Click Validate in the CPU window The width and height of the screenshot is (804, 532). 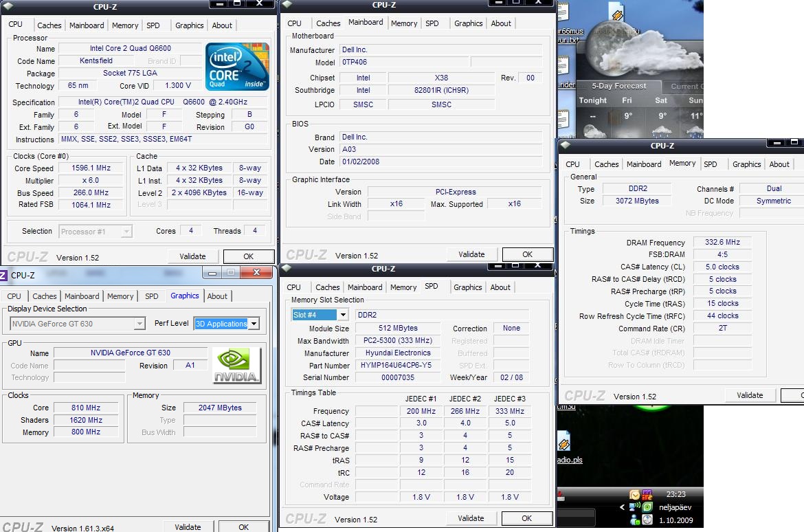point(193,256)
